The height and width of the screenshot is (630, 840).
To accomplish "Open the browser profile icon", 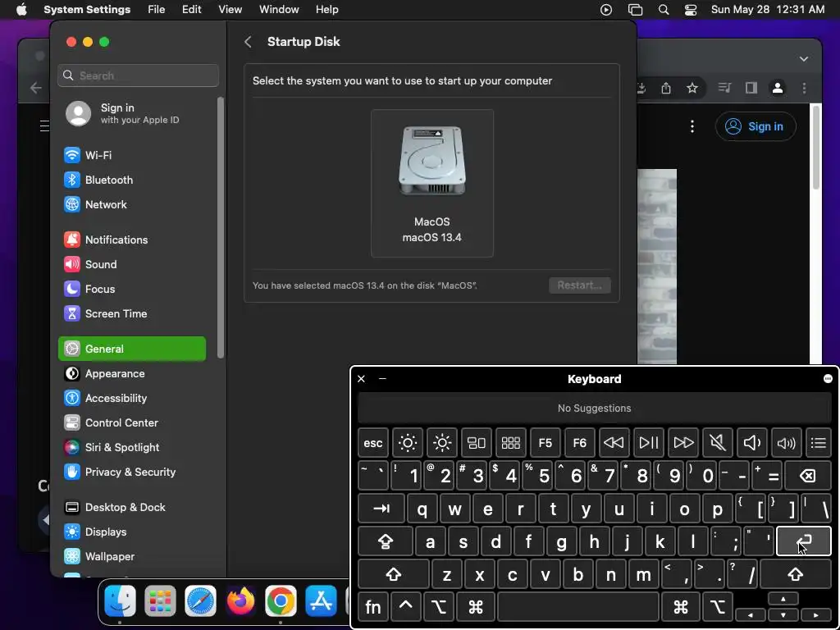I will click(778, 88).
